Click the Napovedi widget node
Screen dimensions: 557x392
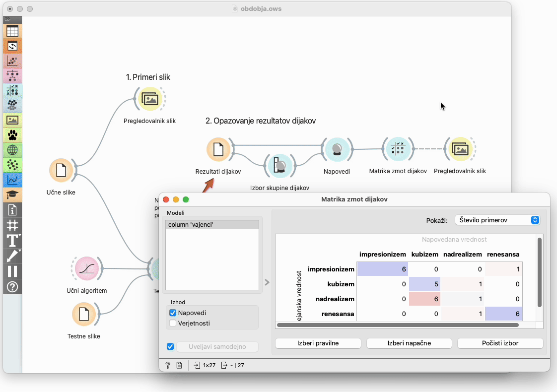click(337, 150)
